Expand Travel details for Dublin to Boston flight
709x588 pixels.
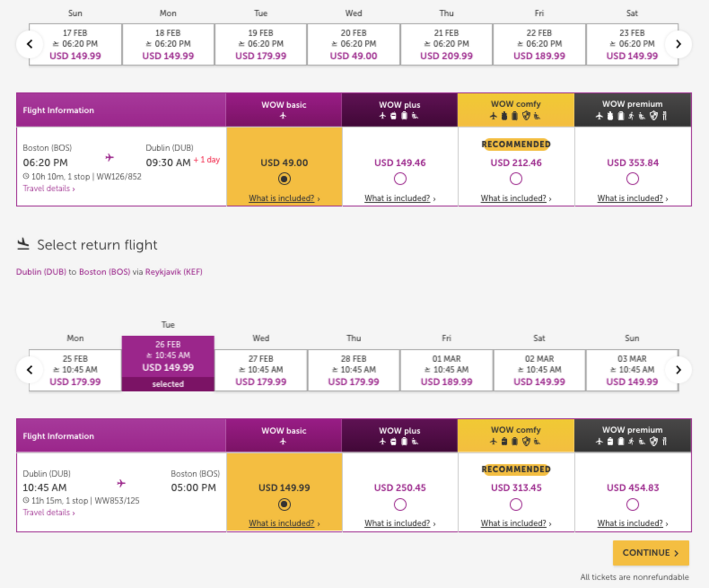point(49,513)
